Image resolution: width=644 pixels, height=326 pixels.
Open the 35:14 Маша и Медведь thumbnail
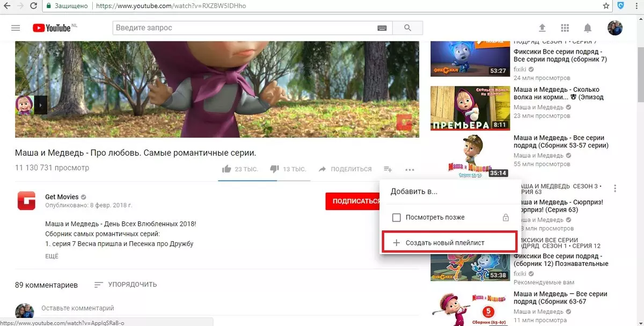[x=470, y=156]
